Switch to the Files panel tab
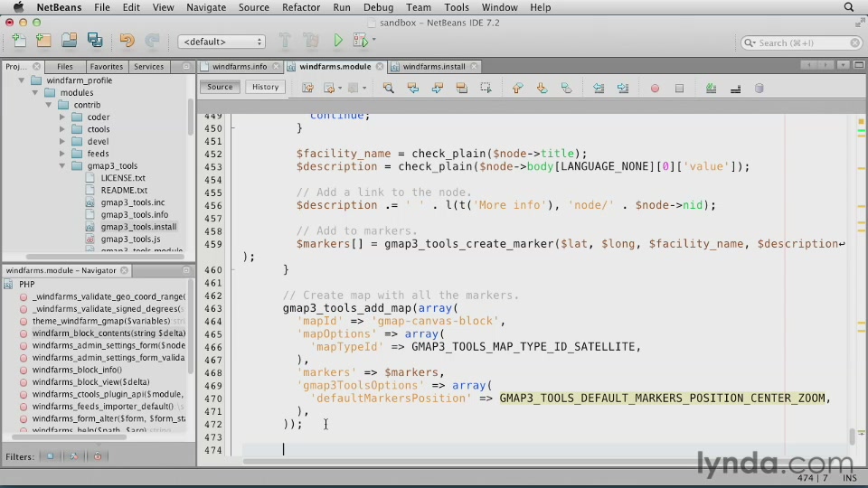This screenshot has width=868, height=488. 65,66
